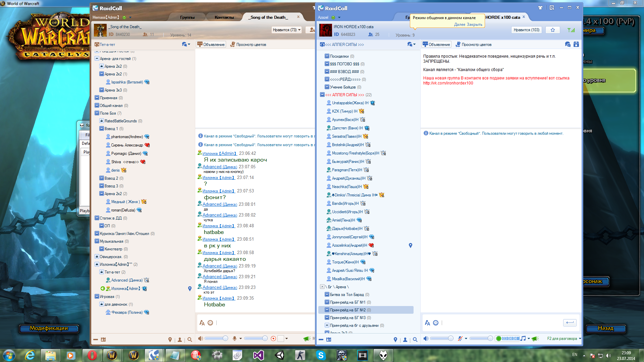
Task: Select _Song of the Death_ tab
Action: coord(268,17)
